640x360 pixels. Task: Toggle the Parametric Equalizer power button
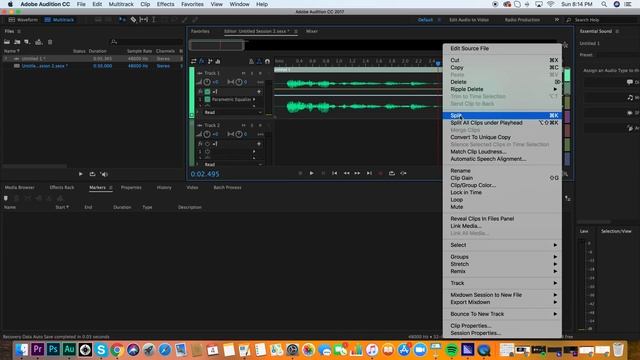tap(207, 99)
